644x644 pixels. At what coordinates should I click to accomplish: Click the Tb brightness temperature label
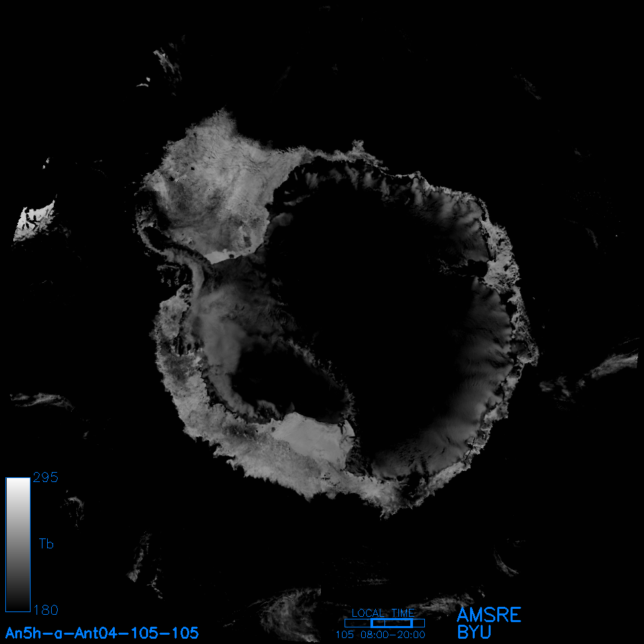click(x=46, y=544)
